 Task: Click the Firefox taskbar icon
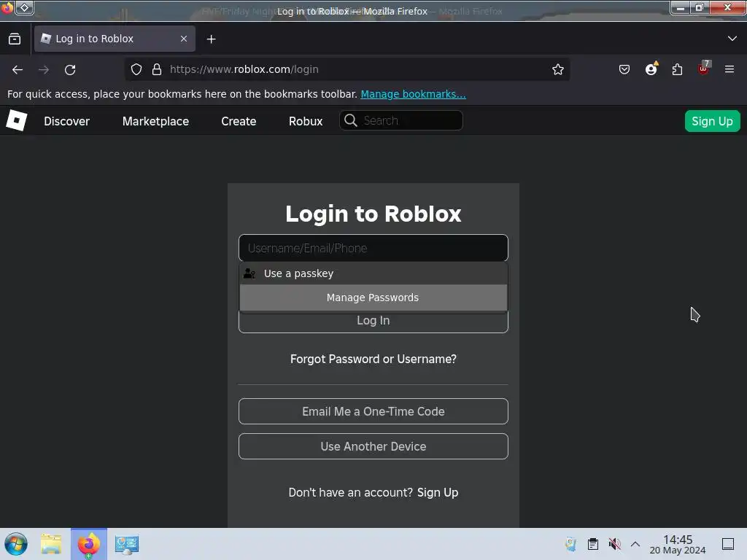coord(89,544)
